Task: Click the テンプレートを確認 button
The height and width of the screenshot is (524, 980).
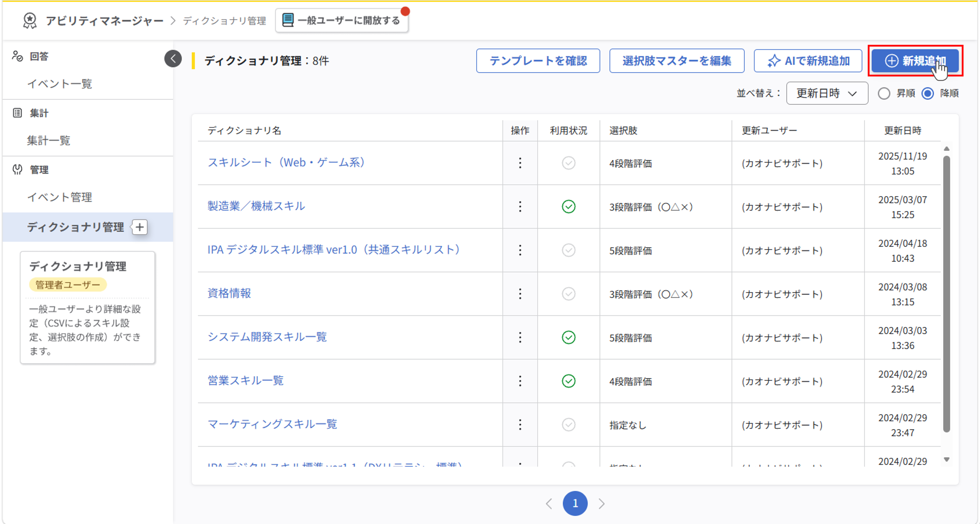Action: (x=538, y=61)
